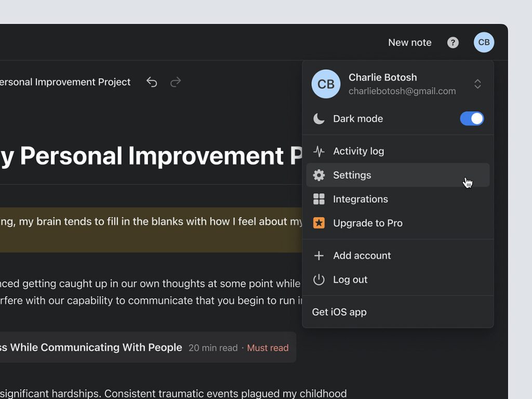
Task: Open Integrations from the menu
Action: click(361, 199)
